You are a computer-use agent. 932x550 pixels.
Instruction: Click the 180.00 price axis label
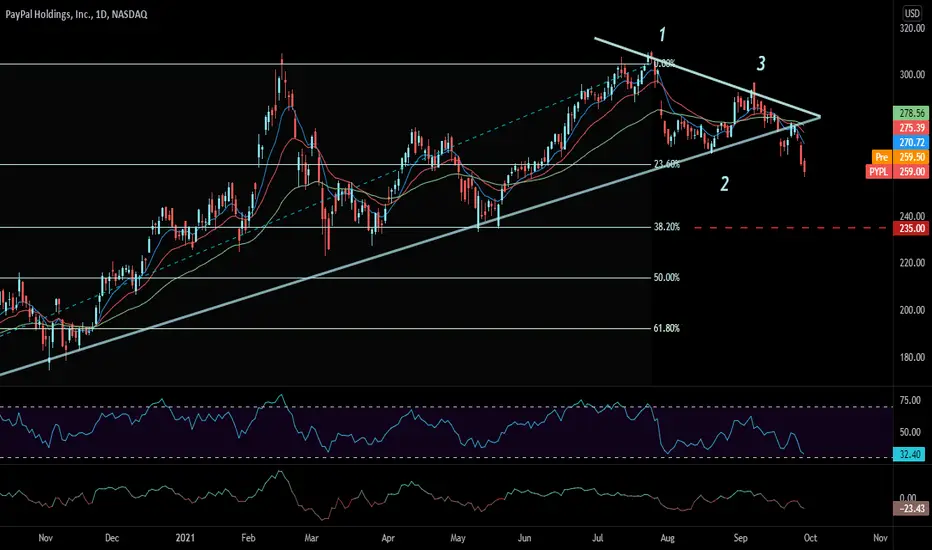(912, 357)
